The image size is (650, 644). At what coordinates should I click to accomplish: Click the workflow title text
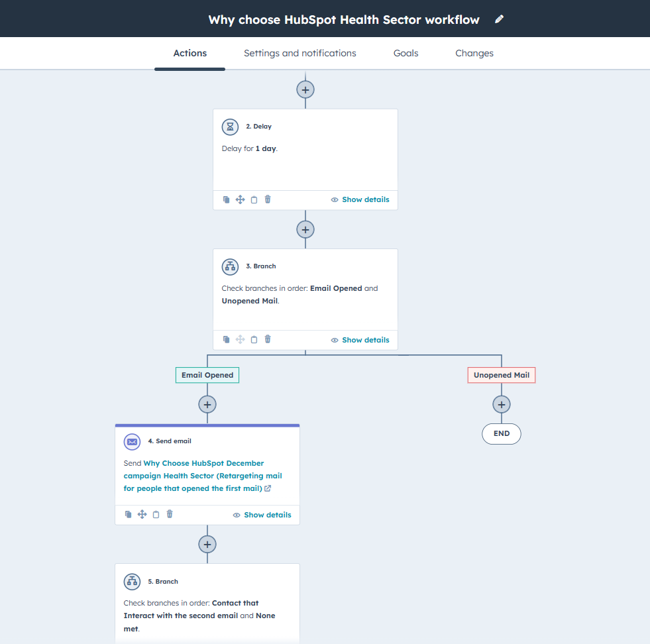tap(344, 19)
